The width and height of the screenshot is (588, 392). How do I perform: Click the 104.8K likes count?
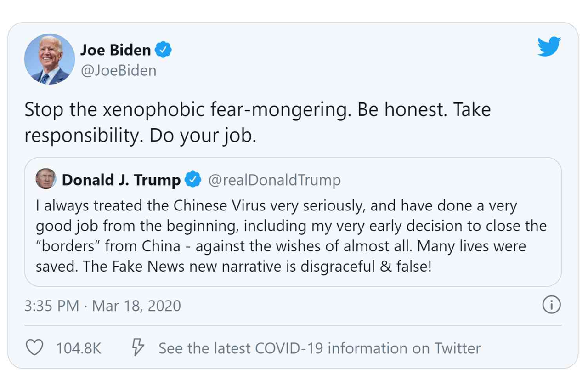79,348
